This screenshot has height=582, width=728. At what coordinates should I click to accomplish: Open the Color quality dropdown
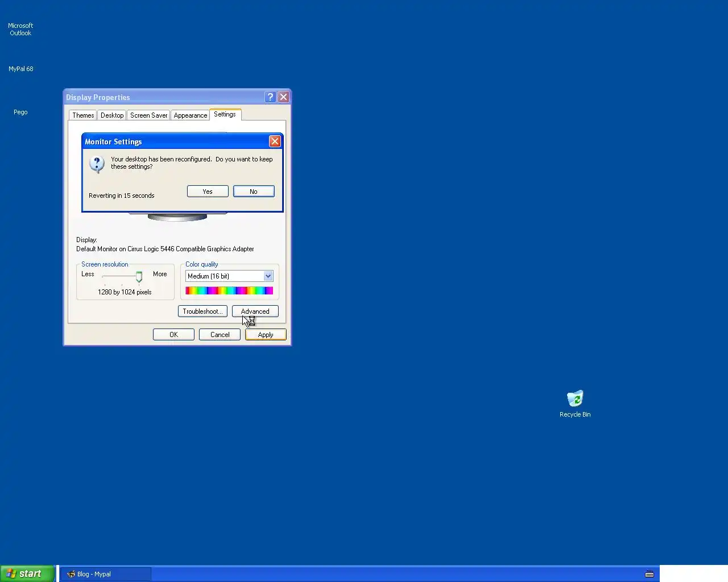[229, 276]
